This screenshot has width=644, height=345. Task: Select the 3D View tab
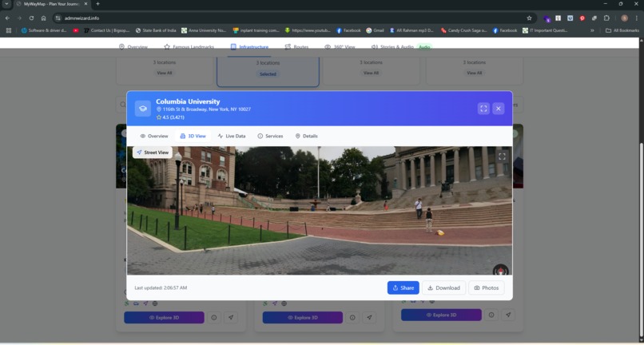click(193, 136)
